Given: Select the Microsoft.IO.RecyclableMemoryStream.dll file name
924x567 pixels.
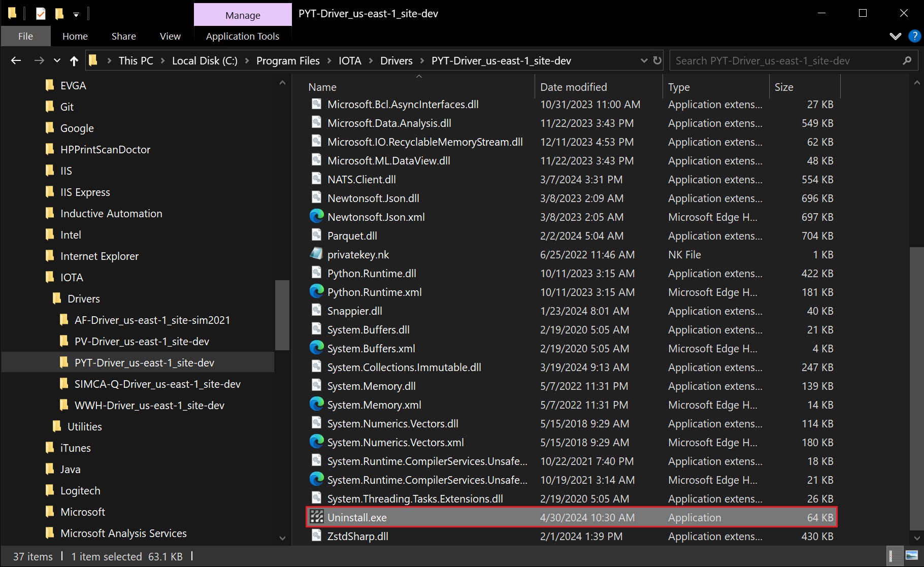Looking at the screenshot, I should pos(425,142).
